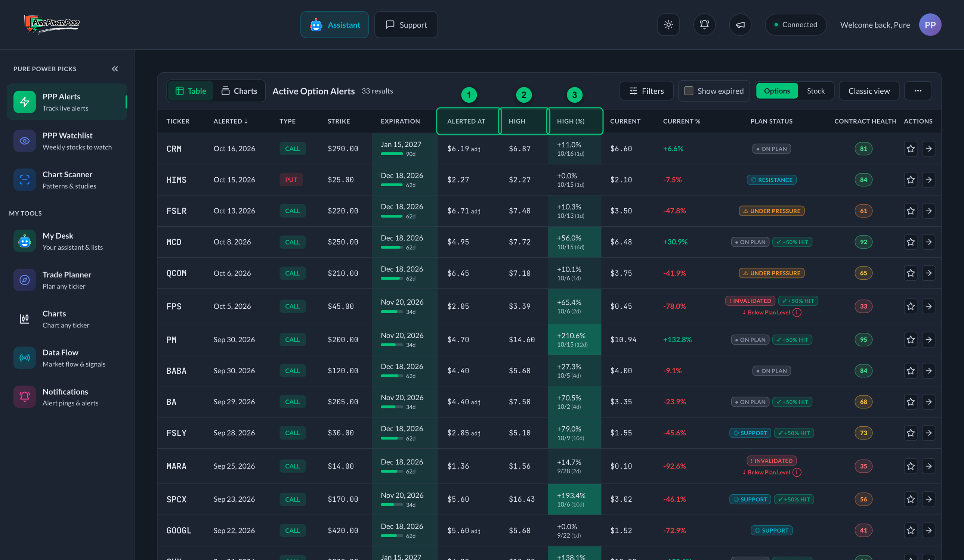Star the GOOGL alert row
The image size is (964, 560).
coord(911,530)
